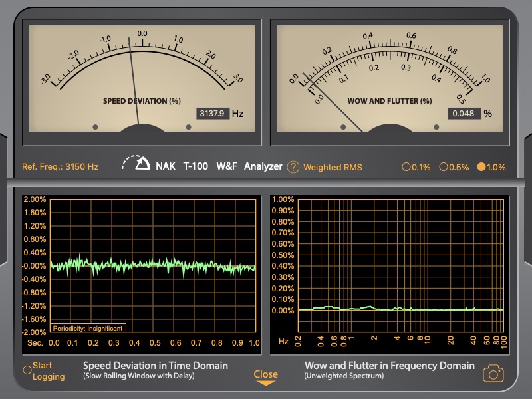The width and height of the screenshot is (532, 399).
Task: Enable Start Logging option
Action: pos(27,370)
